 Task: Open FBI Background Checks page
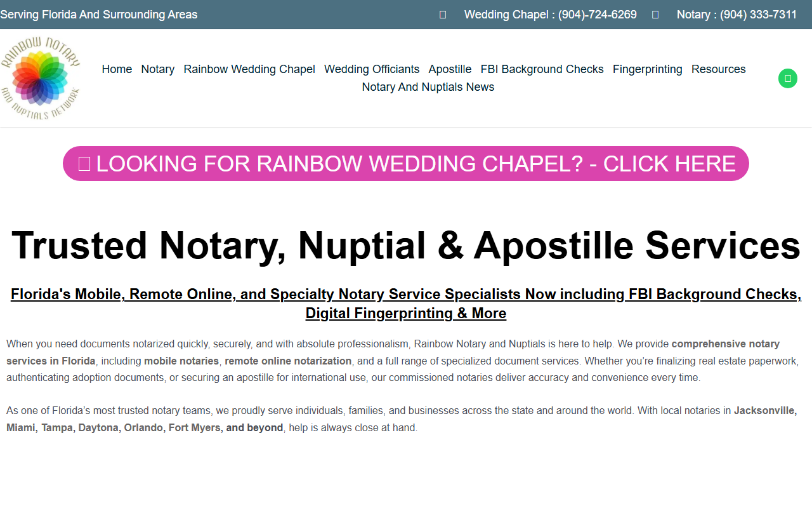tap(542, 69)
